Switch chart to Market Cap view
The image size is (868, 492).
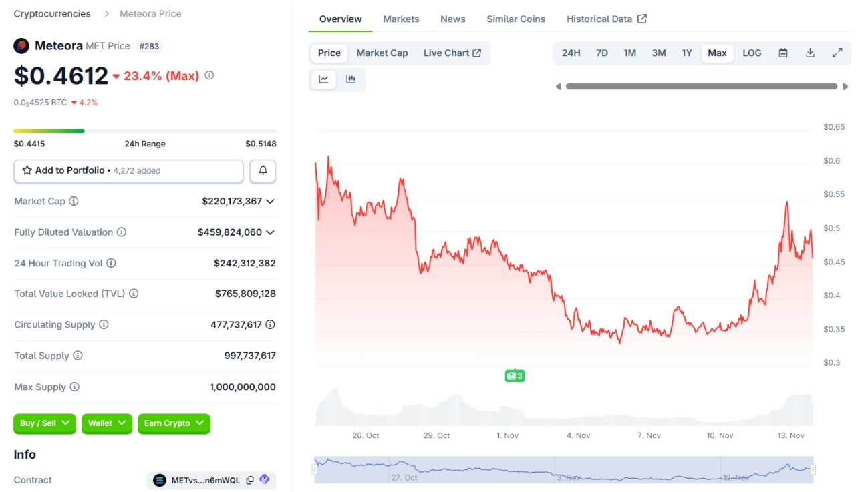382,53
